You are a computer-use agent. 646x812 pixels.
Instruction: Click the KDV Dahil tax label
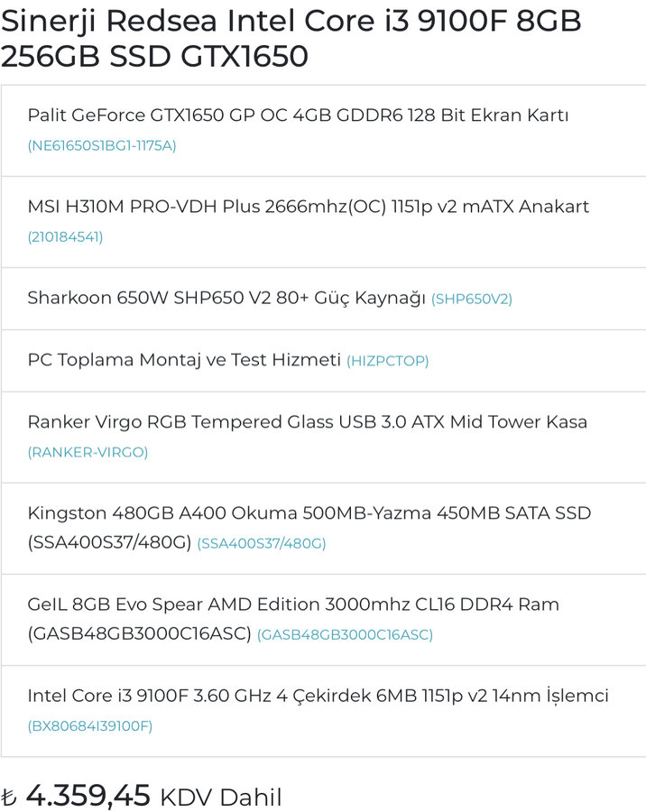(x=221, y=797)
